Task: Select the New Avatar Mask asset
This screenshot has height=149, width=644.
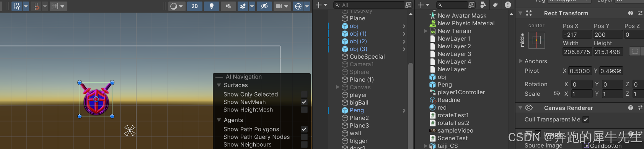Action: click(x=462, y=16)
